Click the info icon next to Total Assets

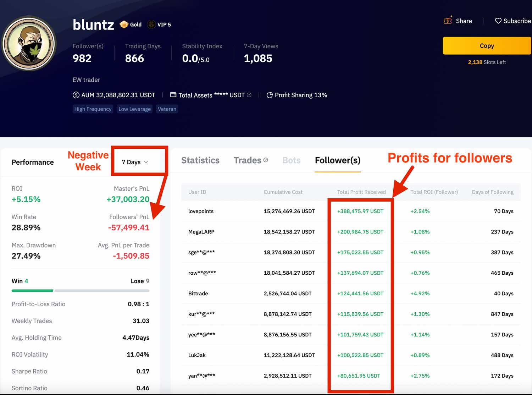click(249, 95)
